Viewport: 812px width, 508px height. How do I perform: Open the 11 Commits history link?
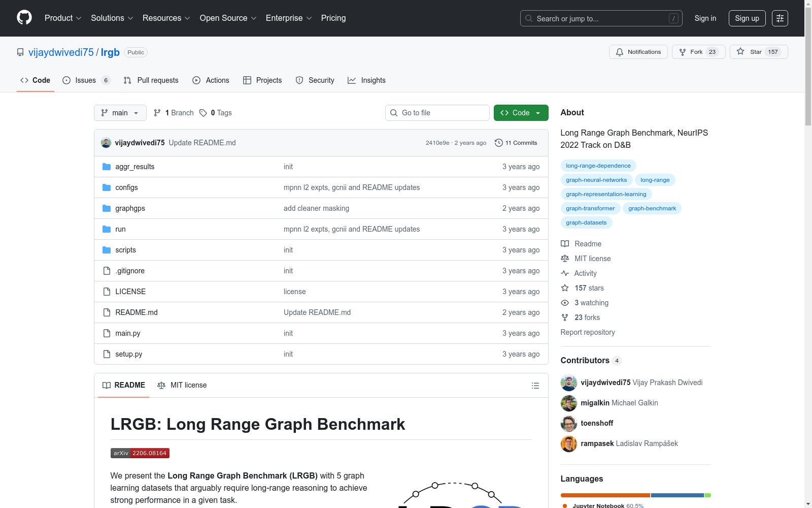[x=516, y=143]
